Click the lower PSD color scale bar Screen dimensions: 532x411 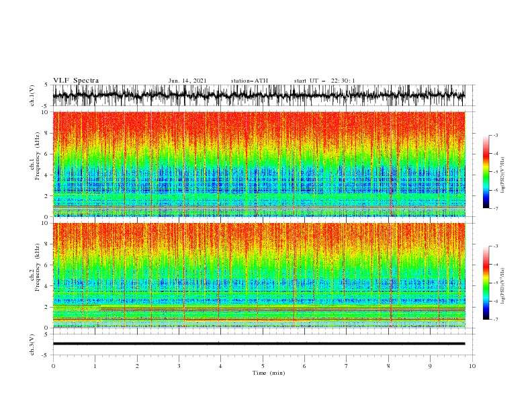coord(486,283)
